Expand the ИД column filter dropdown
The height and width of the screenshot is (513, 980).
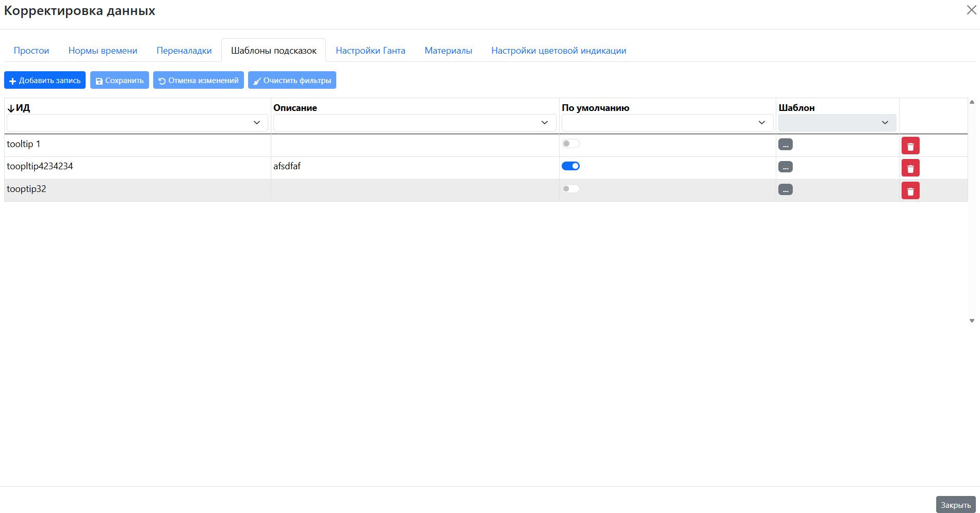pos(256,123)
